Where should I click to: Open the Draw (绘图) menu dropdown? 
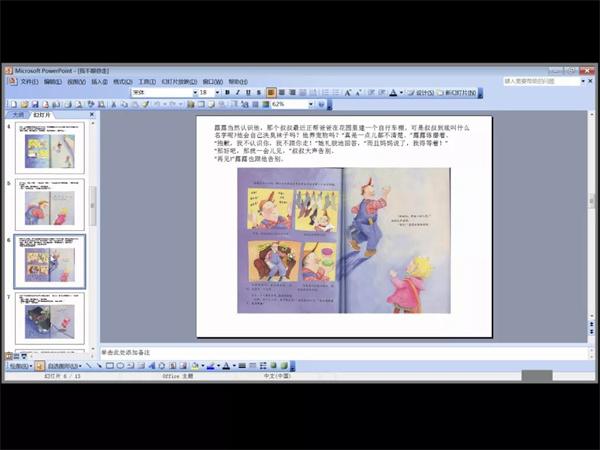[x=20, y=366]
